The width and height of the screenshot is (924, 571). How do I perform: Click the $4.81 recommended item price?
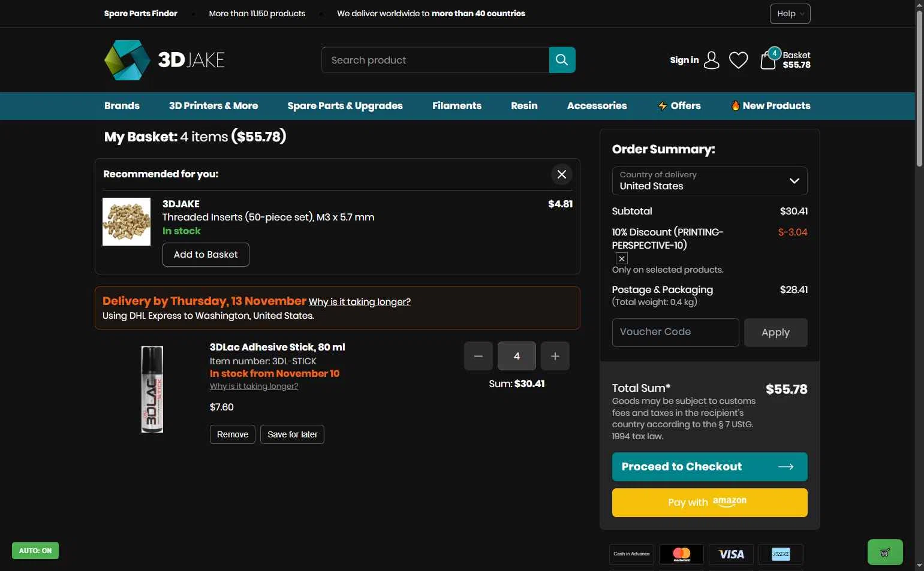pos(561,204)
